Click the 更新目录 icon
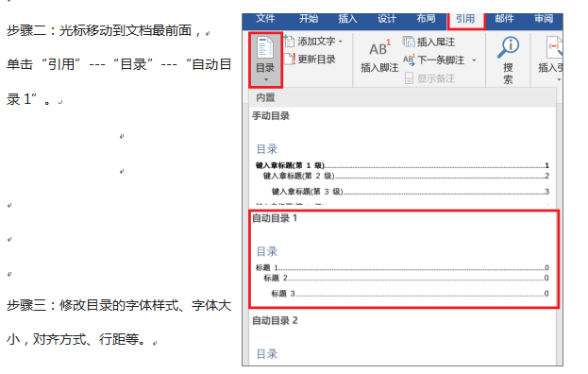 point(290,59)
